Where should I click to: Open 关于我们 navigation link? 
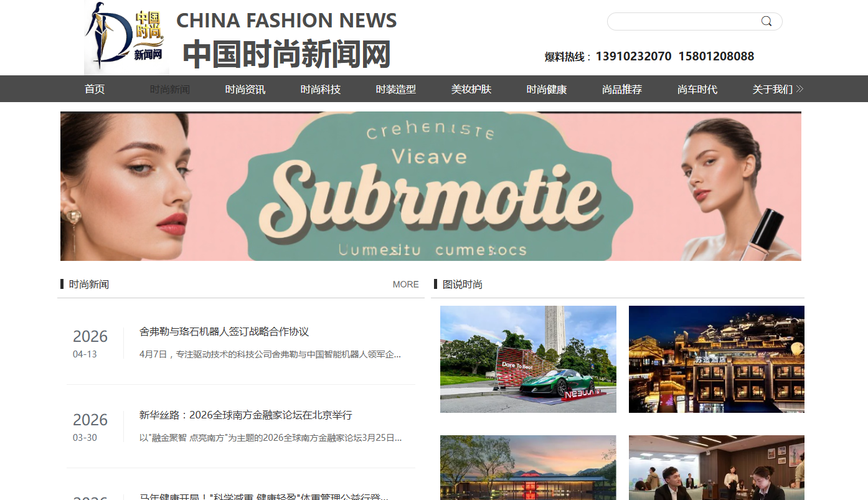coord(773,89)
